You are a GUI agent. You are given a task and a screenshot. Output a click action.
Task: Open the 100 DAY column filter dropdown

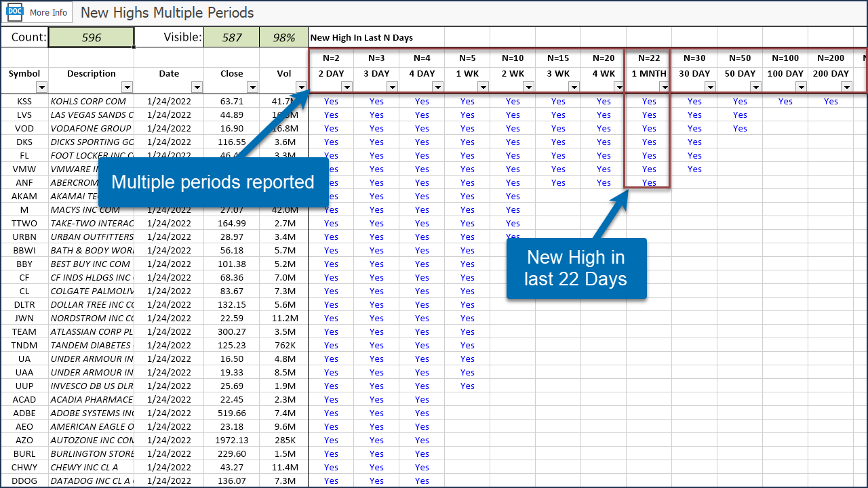pos(801,87)
